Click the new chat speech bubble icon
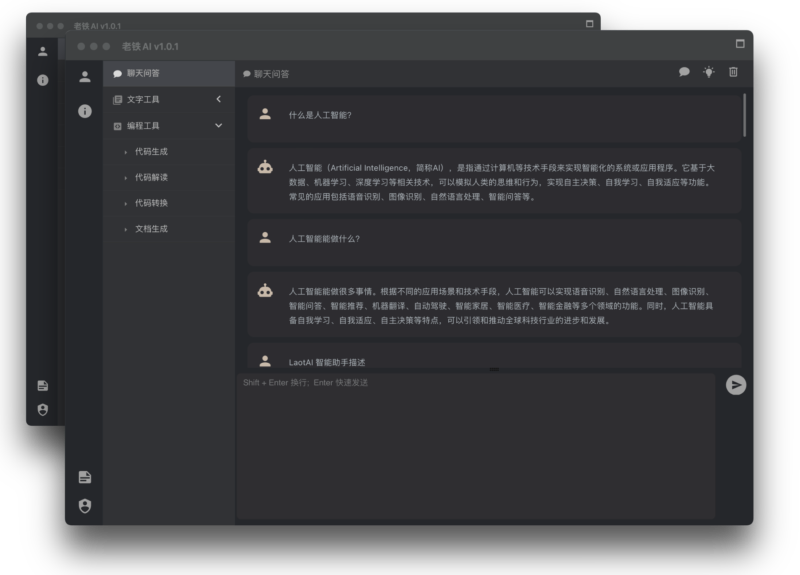800x575 pixels. (684, 72)
